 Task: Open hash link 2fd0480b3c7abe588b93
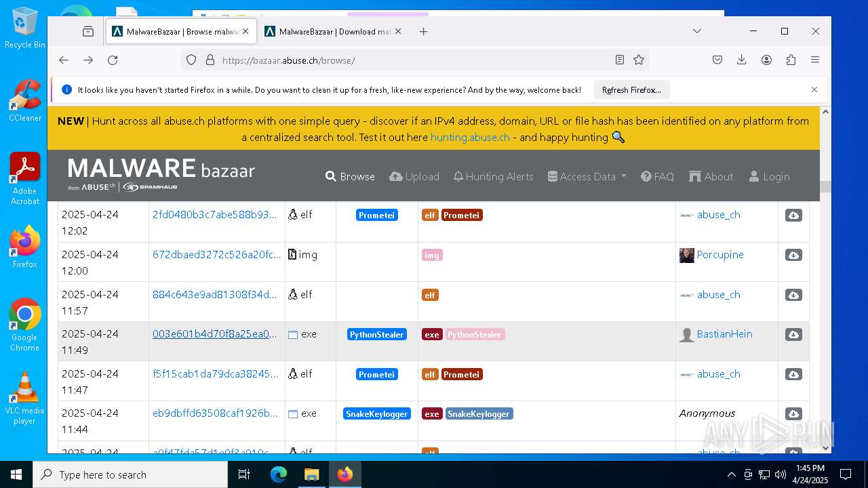pos(214,214)
